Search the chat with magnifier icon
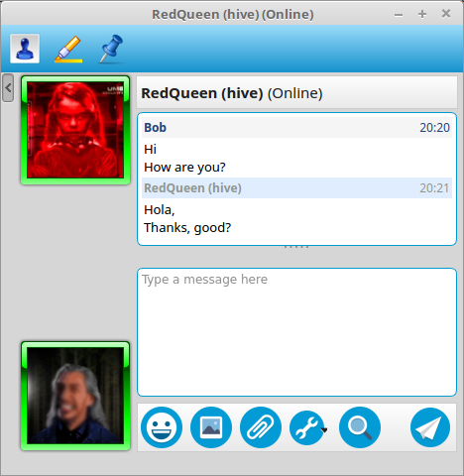 [360, 427]
